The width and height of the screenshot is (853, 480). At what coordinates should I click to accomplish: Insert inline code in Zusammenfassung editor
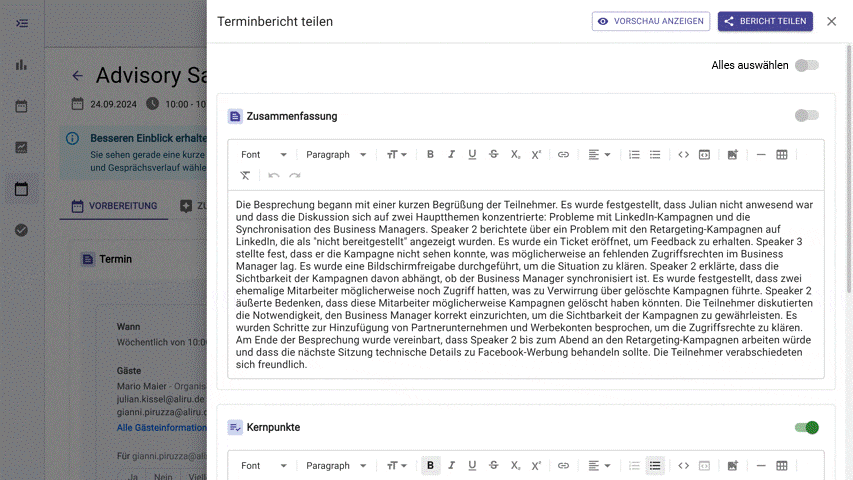click(x=683, y=155)
